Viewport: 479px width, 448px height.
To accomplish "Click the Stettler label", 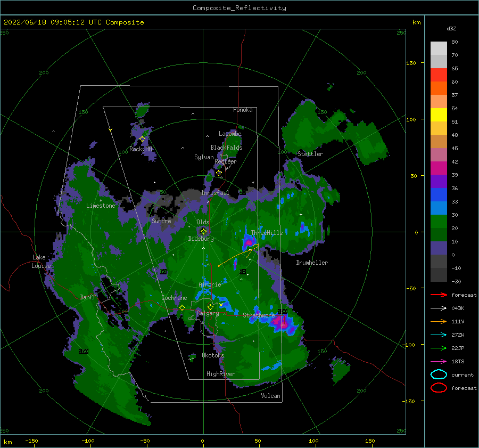I will 310,154.
